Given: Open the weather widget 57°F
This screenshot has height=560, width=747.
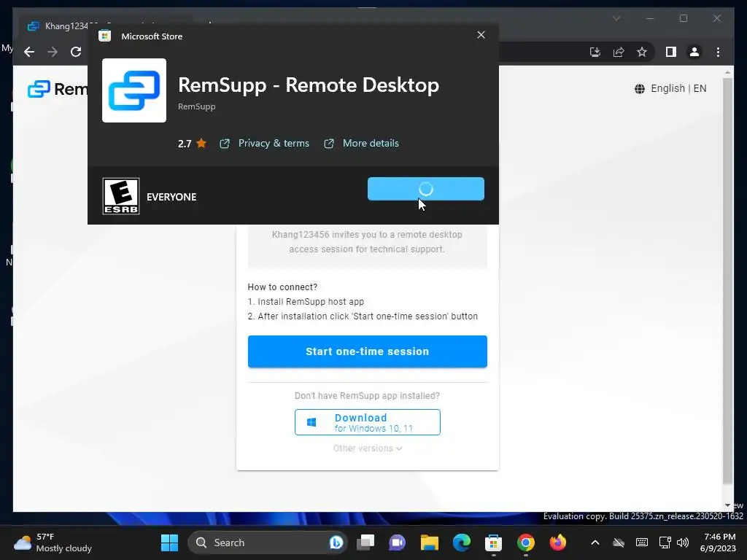Looking at the screenshot, I should [x=53, y=542].
